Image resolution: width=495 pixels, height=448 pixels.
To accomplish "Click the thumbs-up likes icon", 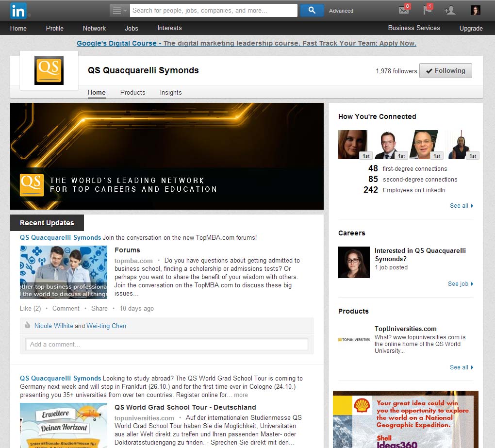I will (x=28, y=325).
